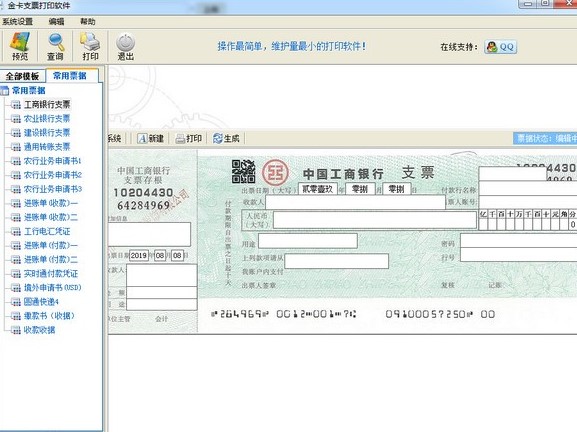Open the 编辑 menu
This screenshot has width=577, height=432.
56,22
